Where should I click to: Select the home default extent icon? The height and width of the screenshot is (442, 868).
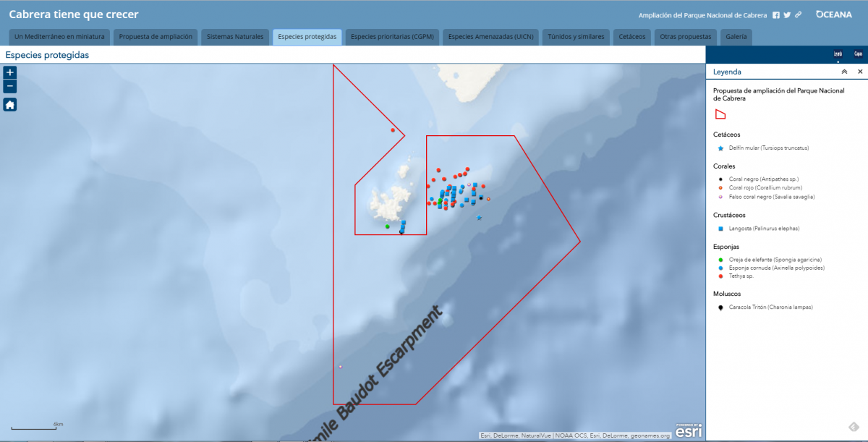10,104
